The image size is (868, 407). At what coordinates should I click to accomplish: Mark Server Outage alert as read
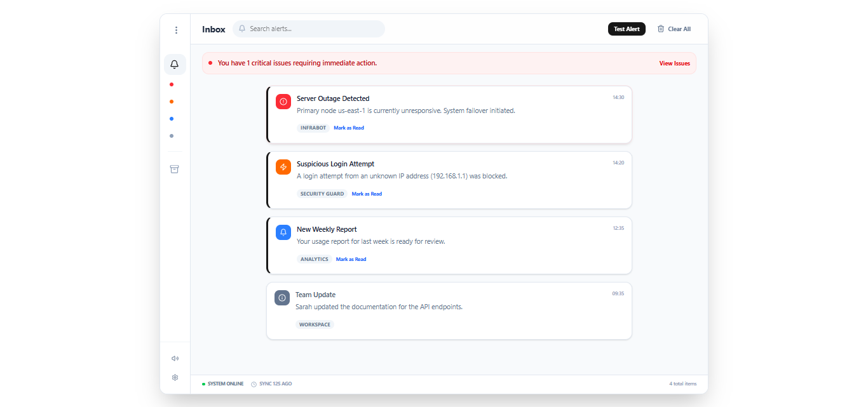coord(349,128)
